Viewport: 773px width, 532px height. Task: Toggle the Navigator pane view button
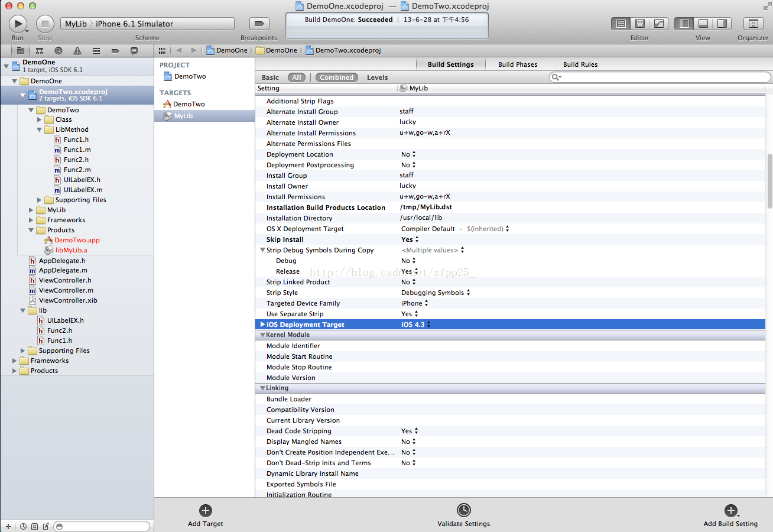684,24
